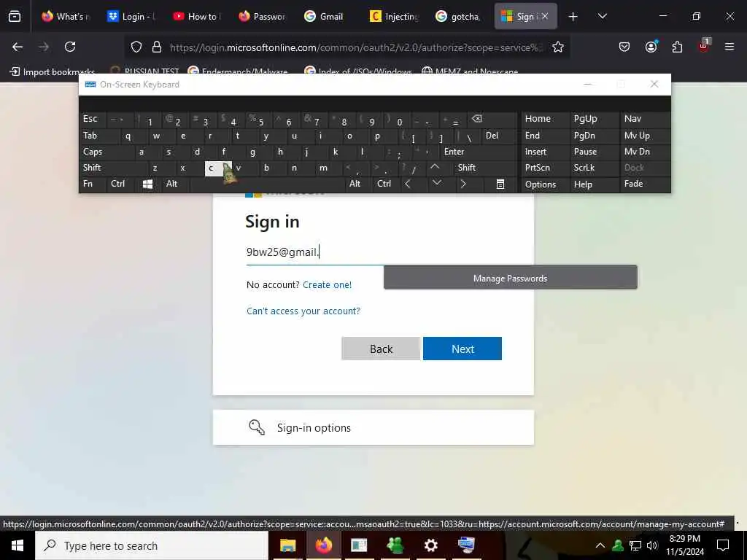This screenshot has width=747, height=560.
Task: Open the Firefox hamburger menu
Action: (x=729, y=47)
